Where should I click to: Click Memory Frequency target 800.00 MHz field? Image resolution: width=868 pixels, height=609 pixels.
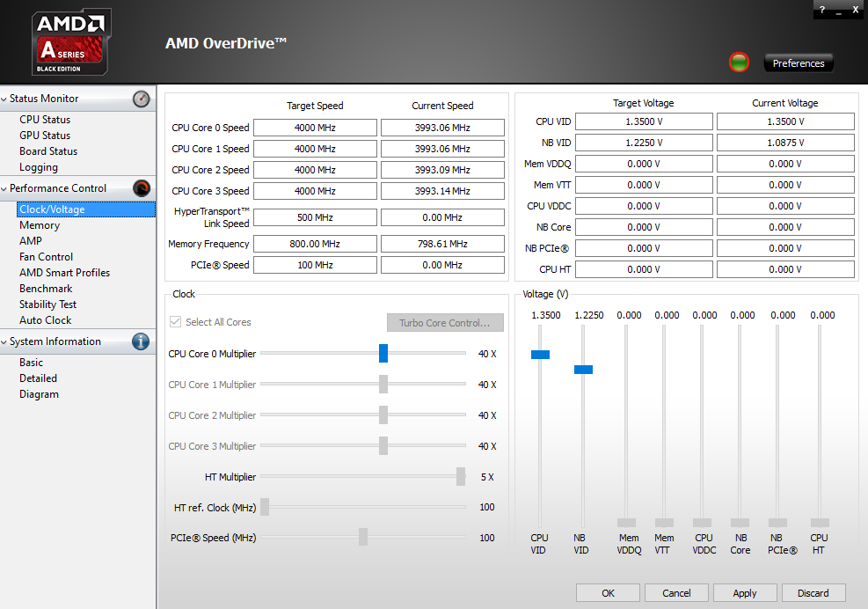coord(315,244)
